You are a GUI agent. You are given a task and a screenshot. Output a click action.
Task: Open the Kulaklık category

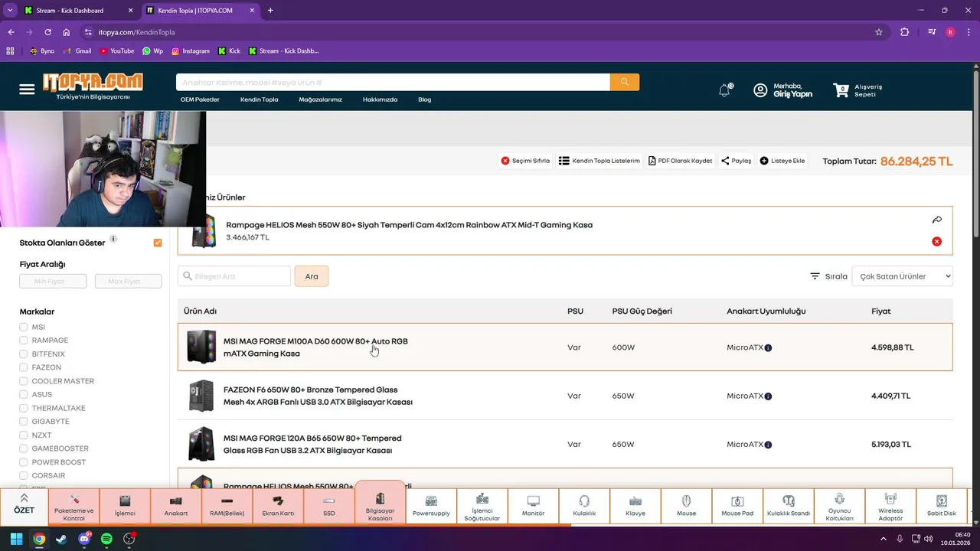click(x=584, y=507)
